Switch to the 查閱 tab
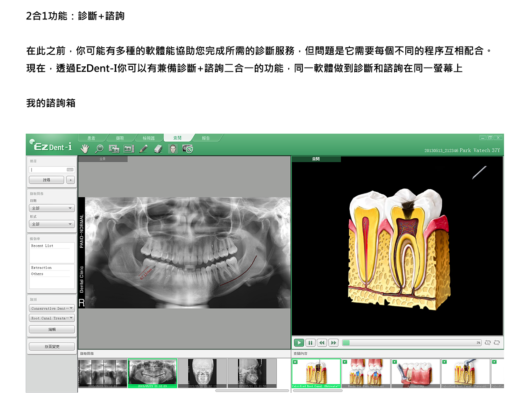The width and height of the screenshot is (531, 420). point(178,138)
